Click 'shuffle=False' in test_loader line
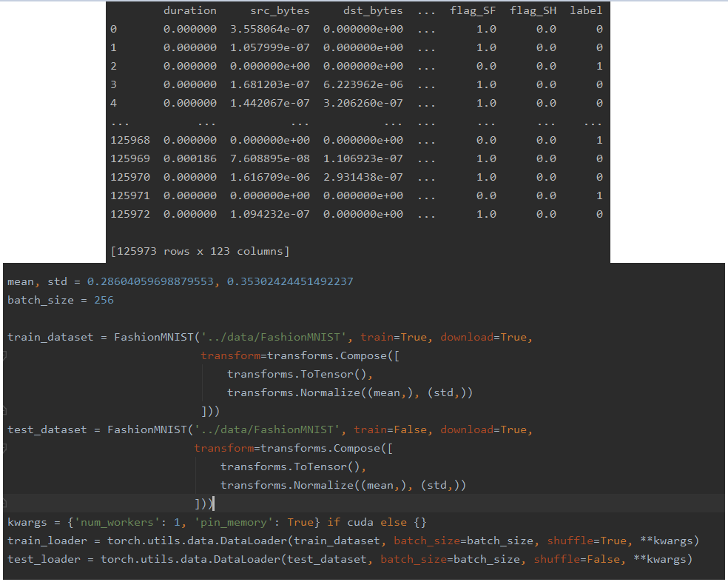 [576, 560]
